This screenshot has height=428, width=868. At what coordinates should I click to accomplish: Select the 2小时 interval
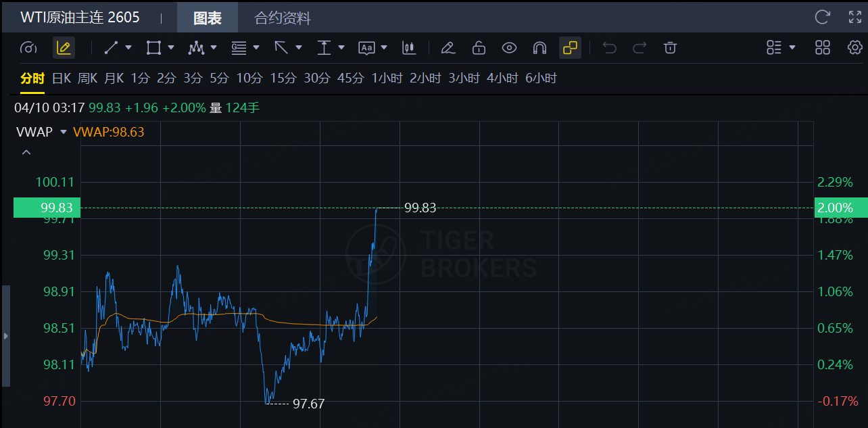[425, 78]
